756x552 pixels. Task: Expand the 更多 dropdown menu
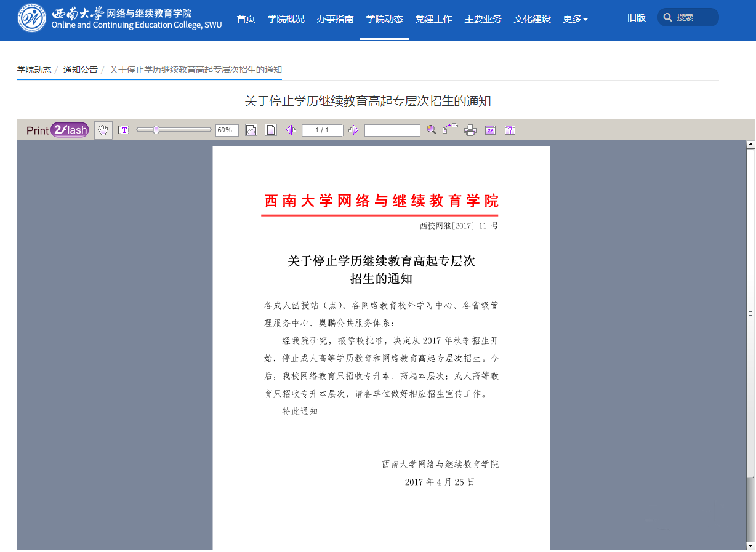[575, 19]
